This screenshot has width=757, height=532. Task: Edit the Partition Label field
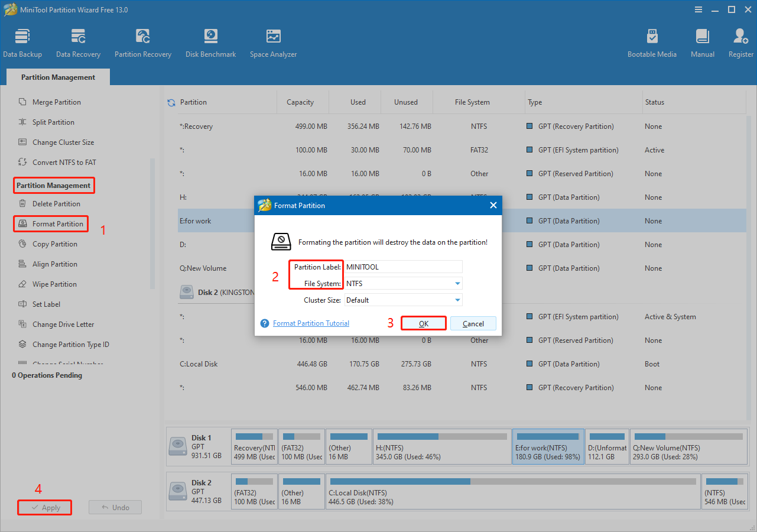[x=403, y=267]
